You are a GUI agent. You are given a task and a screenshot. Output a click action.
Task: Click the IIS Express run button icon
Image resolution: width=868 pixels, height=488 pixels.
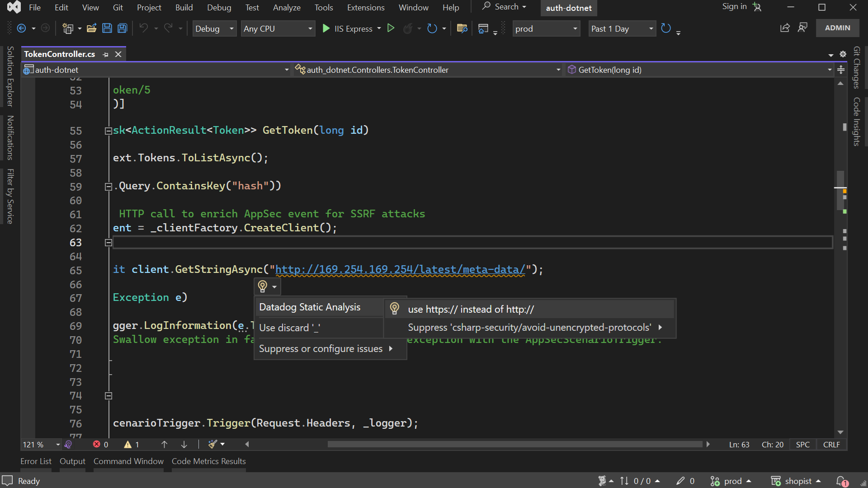tap(326, 28)
